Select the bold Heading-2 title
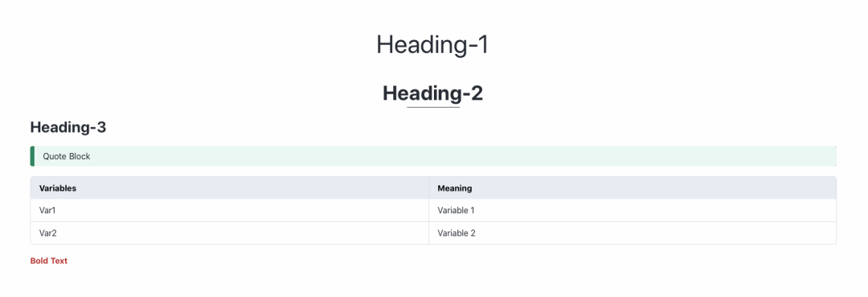The image size is (868, 297). (433, 93)
